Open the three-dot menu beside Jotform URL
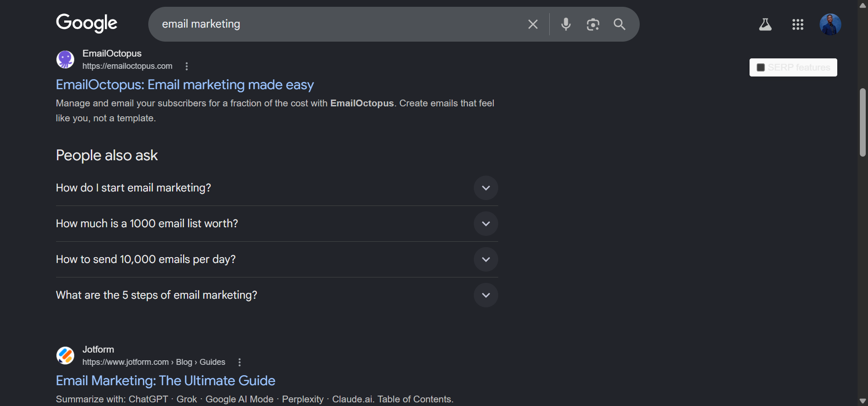 pyautogui.click(x=240, y=362)
